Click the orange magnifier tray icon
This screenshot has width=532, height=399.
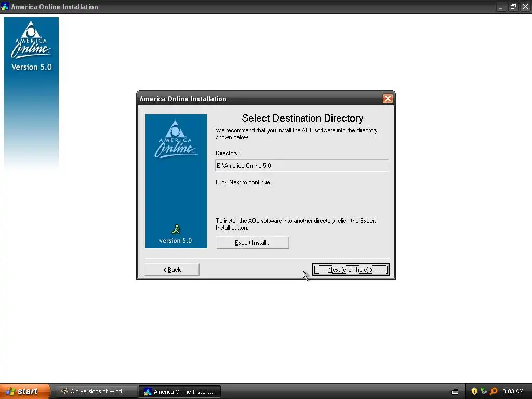click(494, 391)
